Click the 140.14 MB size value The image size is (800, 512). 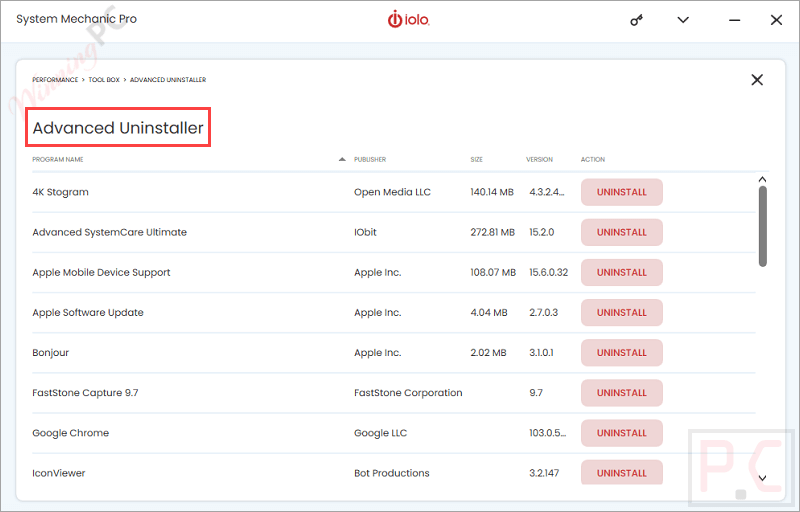pos(492,192)
